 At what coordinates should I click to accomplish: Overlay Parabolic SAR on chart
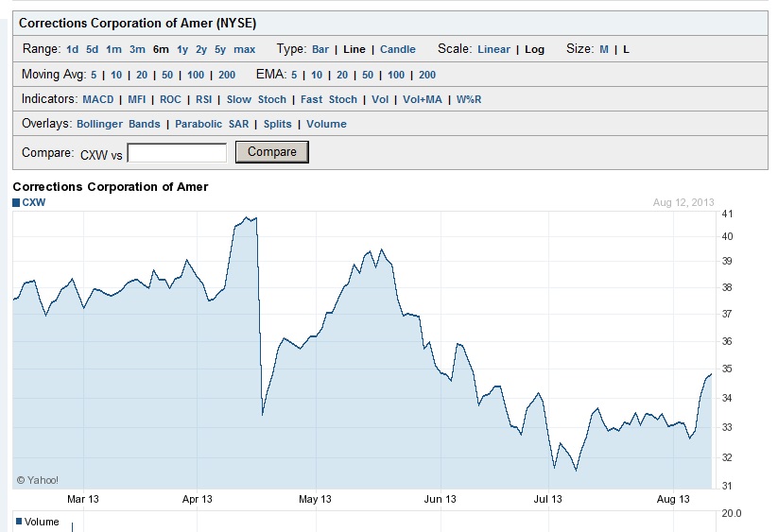(212, 124)
